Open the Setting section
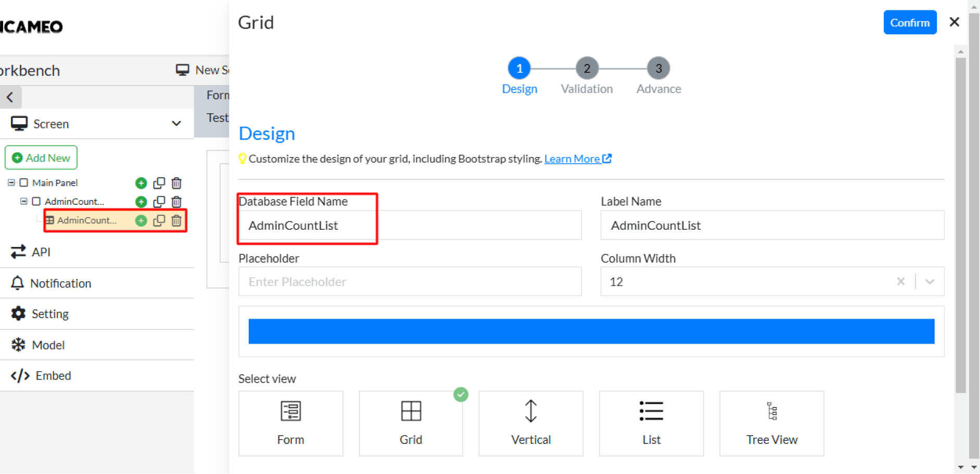Viewport: 980px width, 474px height. (50, 313)
